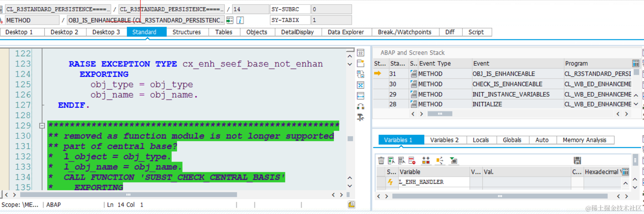Click the orange branching arrows icon in Variables toolbar
Viewport: 644px width, 214px height.
(440, 161)
